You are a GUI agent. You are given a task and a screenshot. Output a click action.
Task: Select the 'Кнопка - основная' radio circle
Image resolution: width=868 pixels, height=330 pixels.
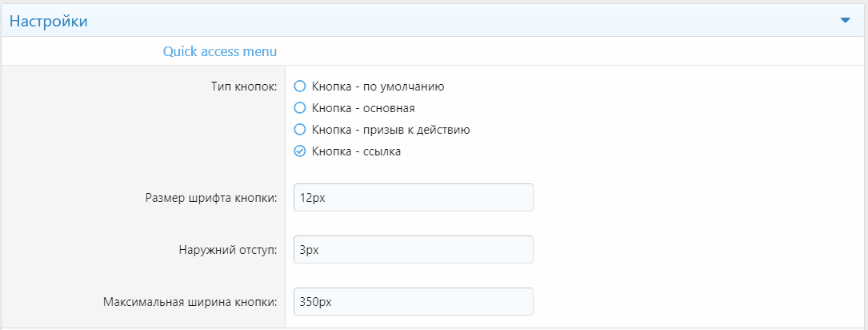[x=300, y=107]
